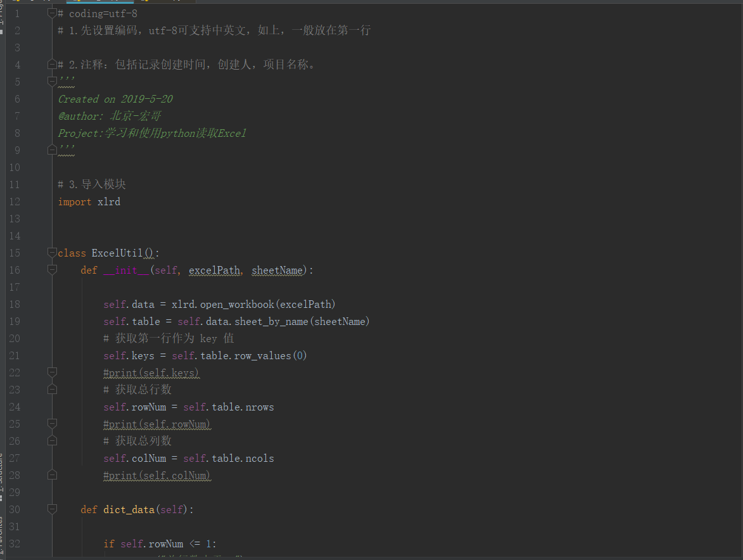Click the 'if' keyword before self.rowNum <= 1

point(109,544)
